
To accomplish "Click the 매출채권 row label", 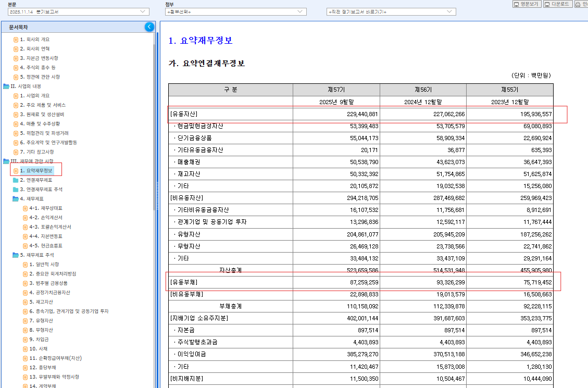I will (x=189, y=162).
